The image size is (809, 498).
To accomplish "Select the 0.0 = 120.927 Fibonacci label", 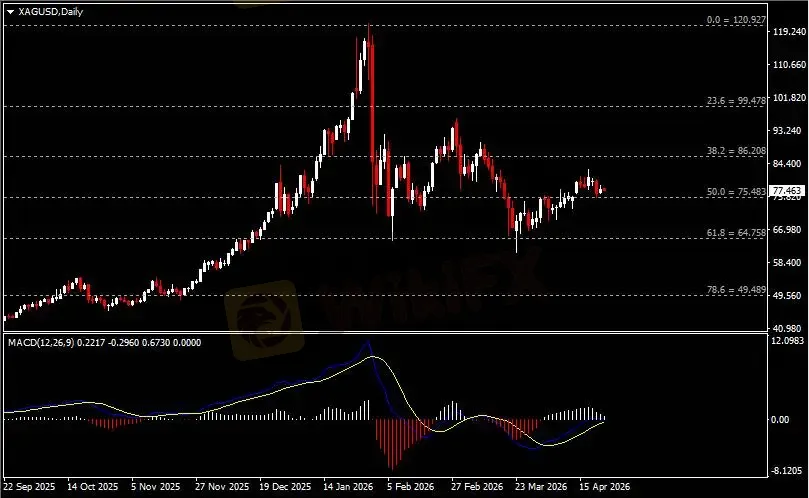I will [x=736, y=20].
